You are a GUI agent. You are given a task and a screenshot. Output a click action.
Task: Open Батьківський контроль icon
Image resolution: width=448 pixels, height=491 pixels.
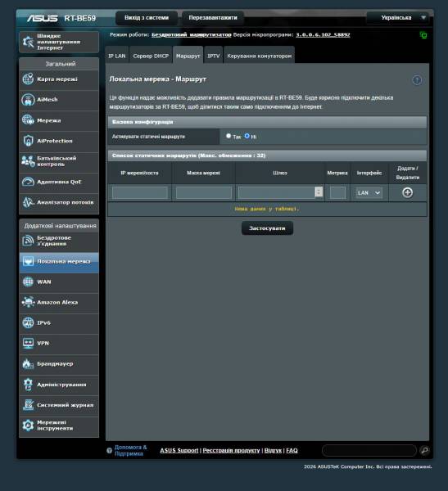tap(28, 161)
